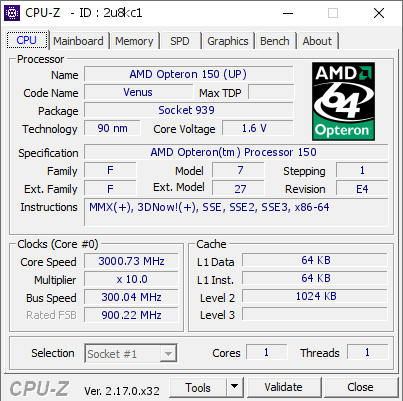The height and width of the screenshot is (401, 403).
Task: Click the Tools button
Action: [198, 388]
